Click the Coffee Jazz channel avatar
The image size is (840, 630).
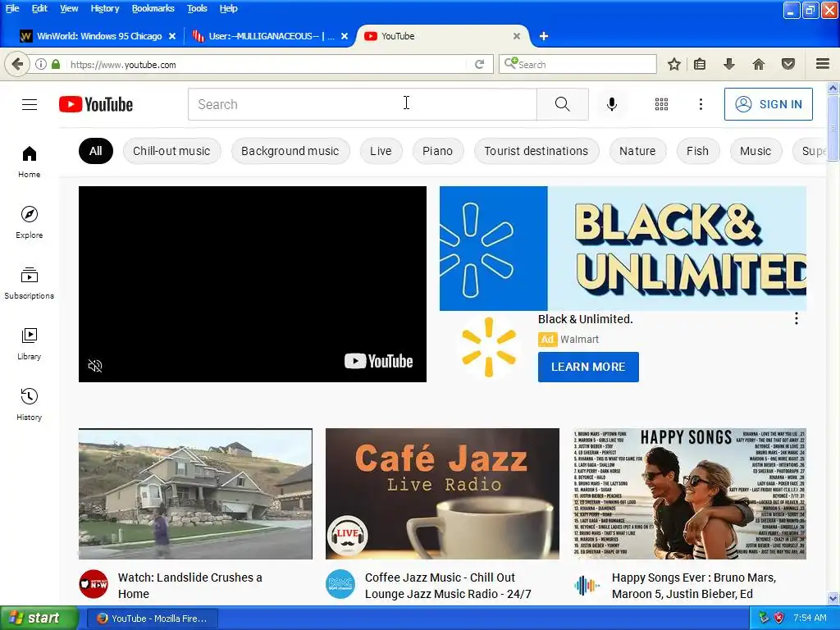click(x=340, y=584)
